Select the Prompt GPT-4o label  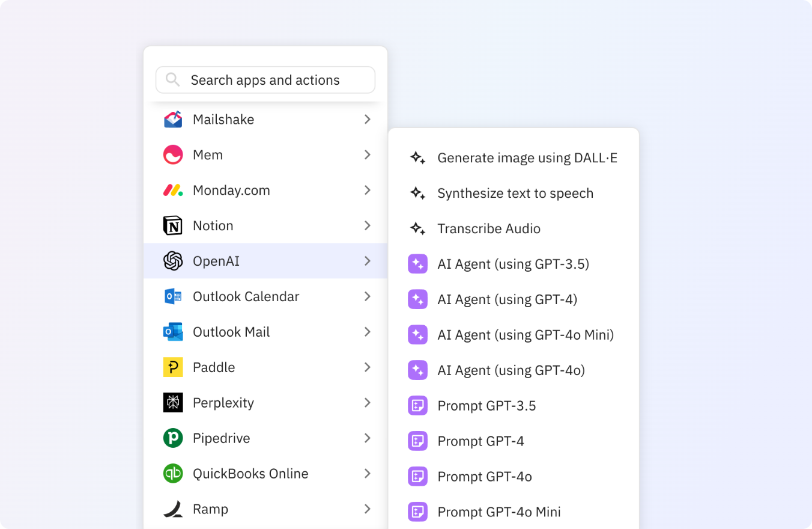coord(485,477)
